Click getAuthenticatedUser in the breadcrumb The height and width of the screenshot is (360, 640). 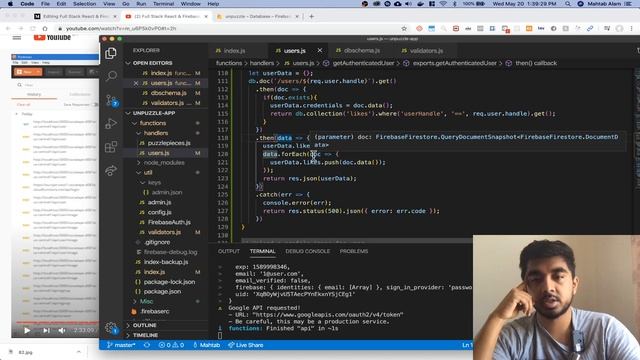[x=363, y=63]
